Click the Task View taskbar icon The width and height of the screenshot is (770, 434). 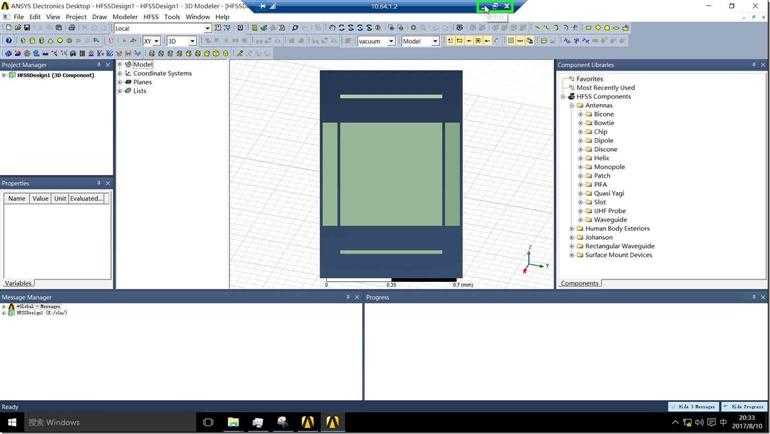208,422
